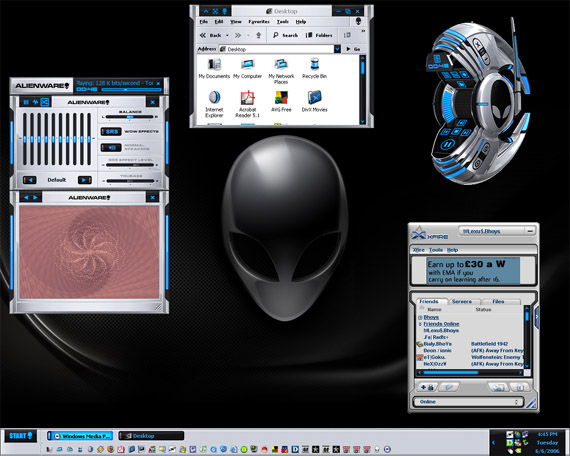Click the SRS Effect Level slider
This screenshot has height=456, width=570.
130,165
